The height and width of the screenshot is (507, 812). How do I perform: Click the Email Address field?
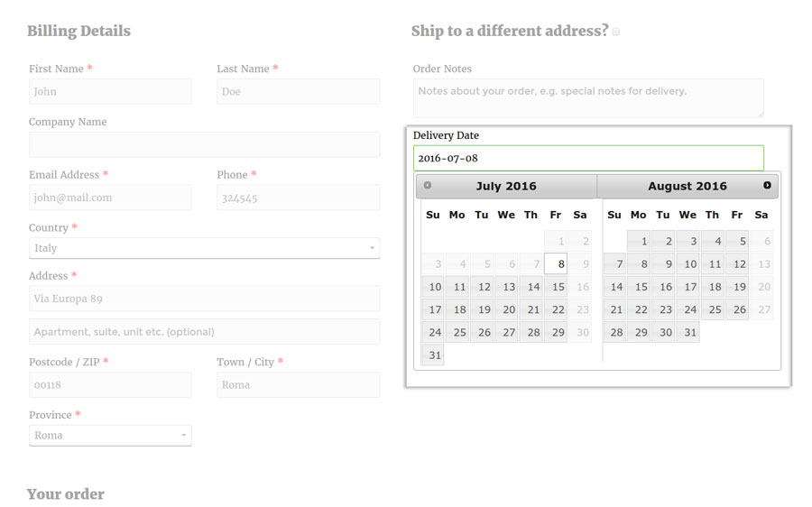[x=110, y=198]
